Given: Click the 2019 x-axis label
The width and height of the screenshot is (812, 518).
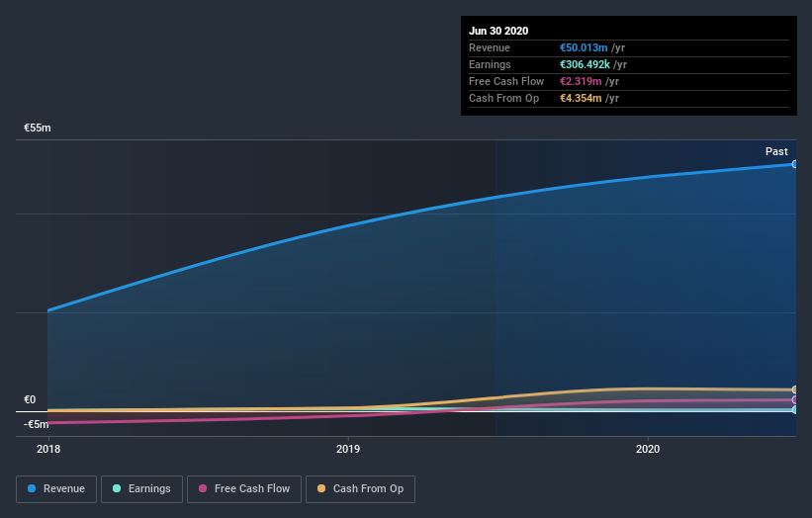Looking at the screenshot, I should 348,449.
